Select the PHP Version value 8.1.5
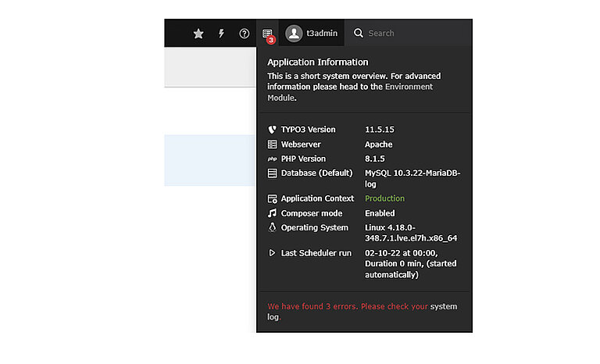The width and height of the screenshot is (600, 364). pos(375,159)
